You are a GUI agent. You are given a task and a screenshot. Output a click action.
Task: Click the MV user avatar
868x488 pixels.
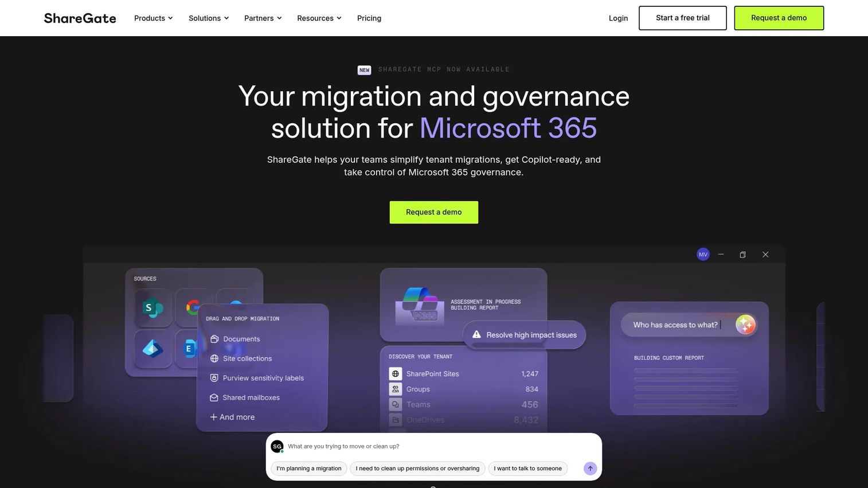703,255
